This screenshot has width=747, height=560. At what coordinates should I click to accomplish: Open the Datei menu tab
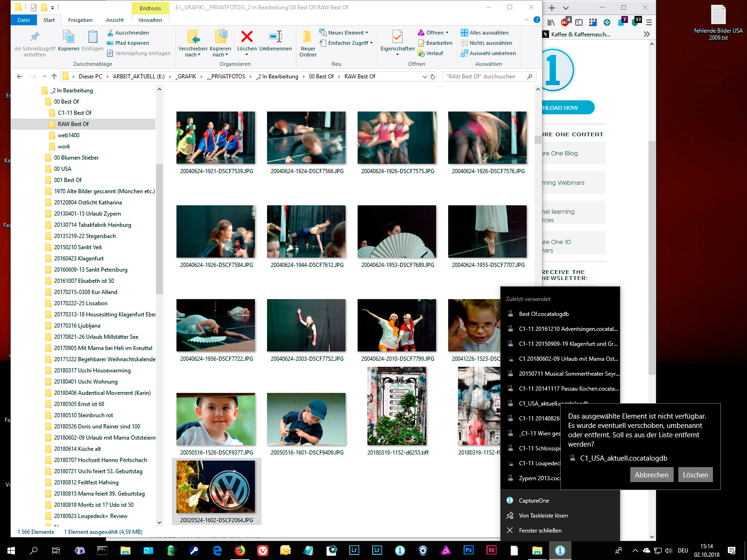click(x=24, y=20)
